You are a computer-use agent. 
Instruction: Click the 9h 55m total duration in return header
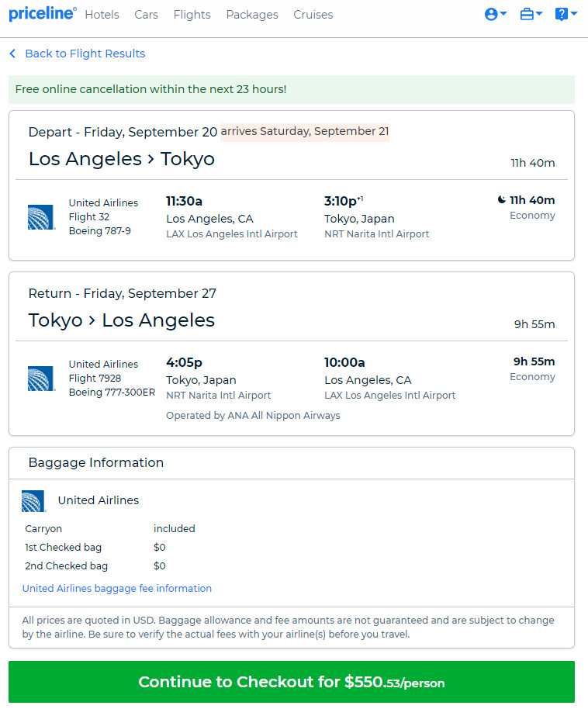coord(534,324)
